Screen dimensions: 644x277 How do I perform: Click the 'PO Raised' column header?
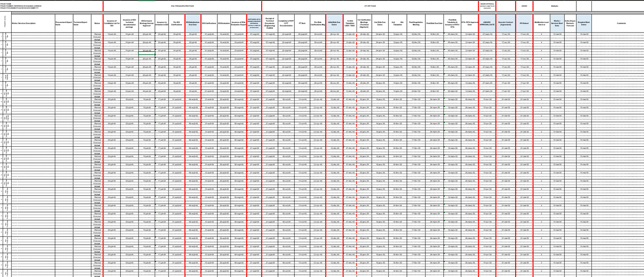pyautogui.click(x=524, y=23)
